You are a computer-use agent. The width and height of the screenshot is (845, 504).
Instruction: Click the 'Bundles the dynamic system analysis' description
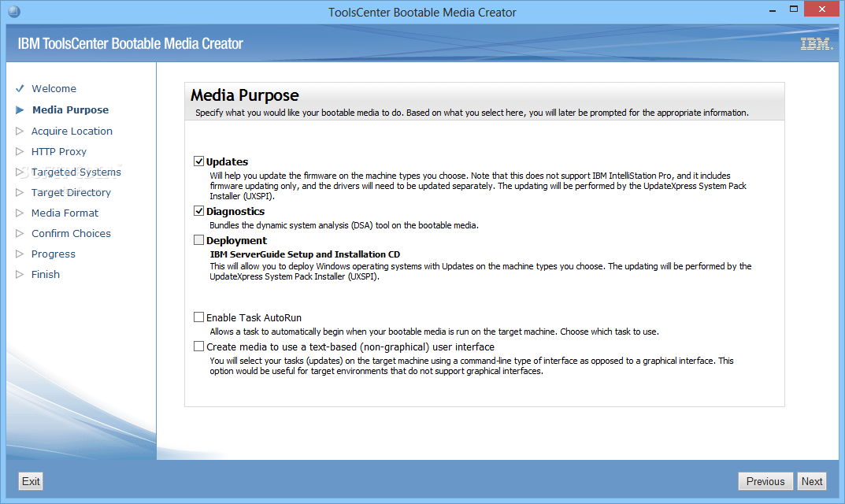click(344, 225)
